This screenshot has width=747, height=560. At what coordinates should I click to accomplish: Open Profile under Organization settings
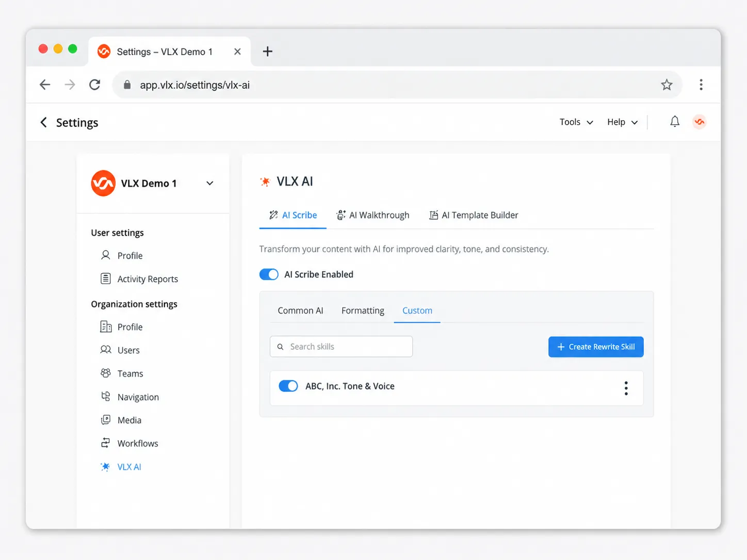click(x=130, y=327)
